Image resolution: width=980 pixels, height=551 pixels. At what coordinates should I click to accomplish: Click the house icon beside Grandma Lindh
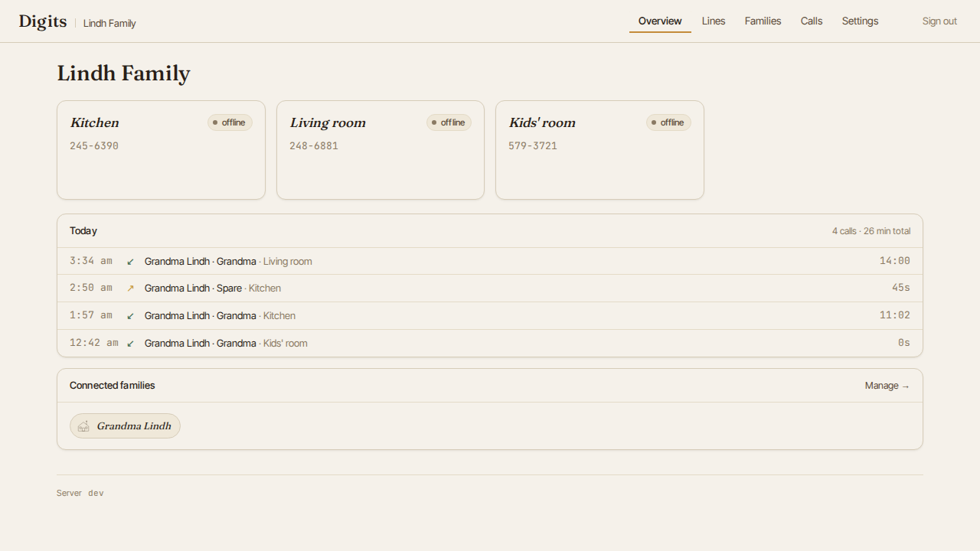(83, 426)
